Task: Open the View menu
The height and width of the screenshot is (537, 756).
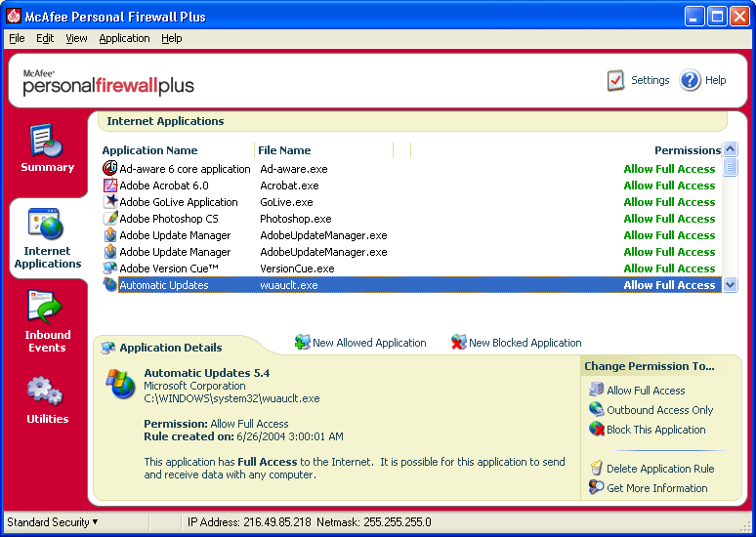Action: coord(76,38)
